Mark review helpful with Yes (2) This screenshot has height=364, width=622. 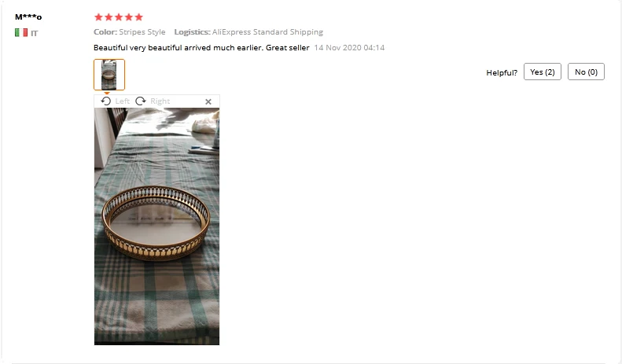click(543, 72)
